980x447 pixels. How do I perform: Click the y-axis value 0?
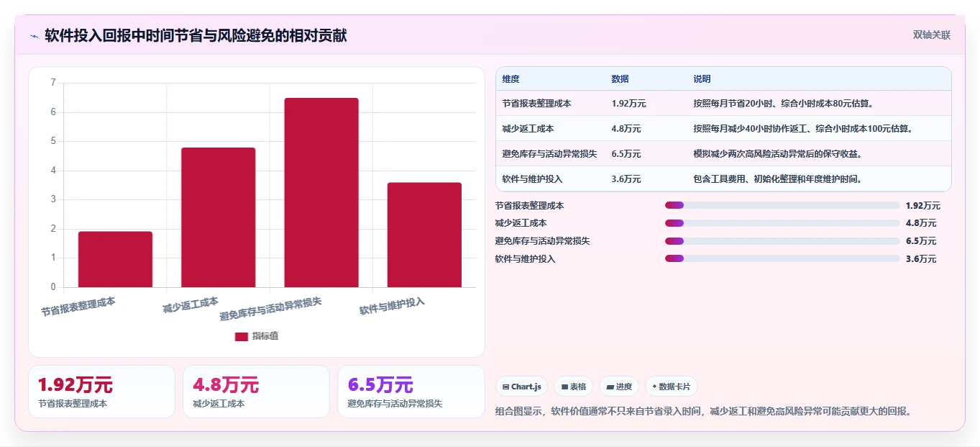click(x=53, y=287)
